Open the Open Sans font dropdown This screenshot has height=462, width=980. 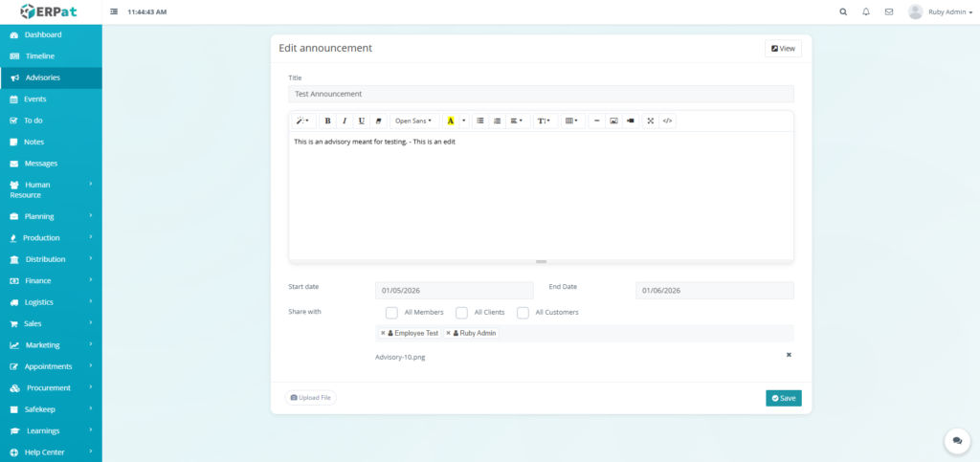pyautogui.click(x=413, y=121)
